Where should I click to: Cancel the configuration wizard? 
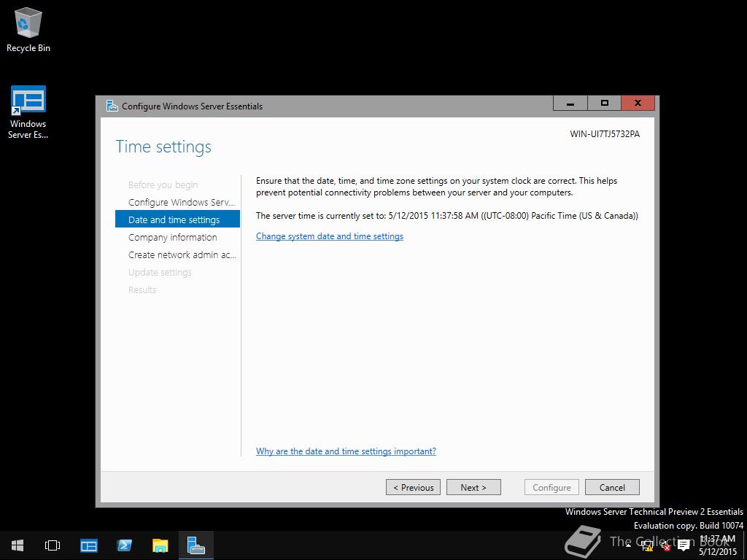612,487
